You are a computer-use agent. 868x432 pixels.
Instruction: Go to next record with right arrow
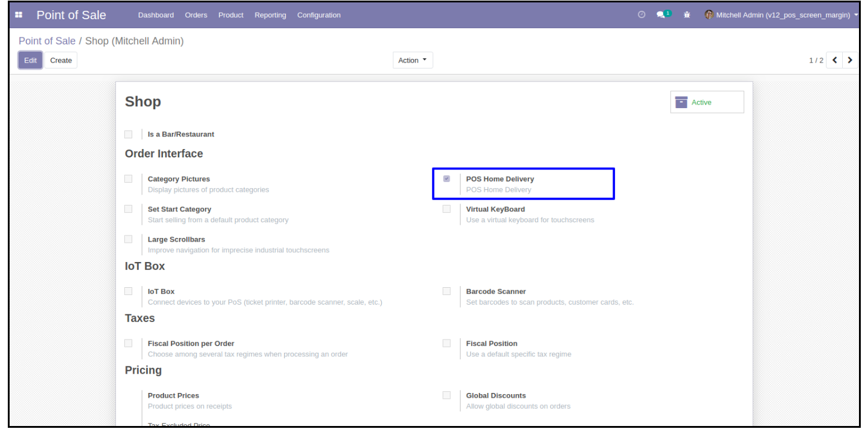(x=850, y=60)
